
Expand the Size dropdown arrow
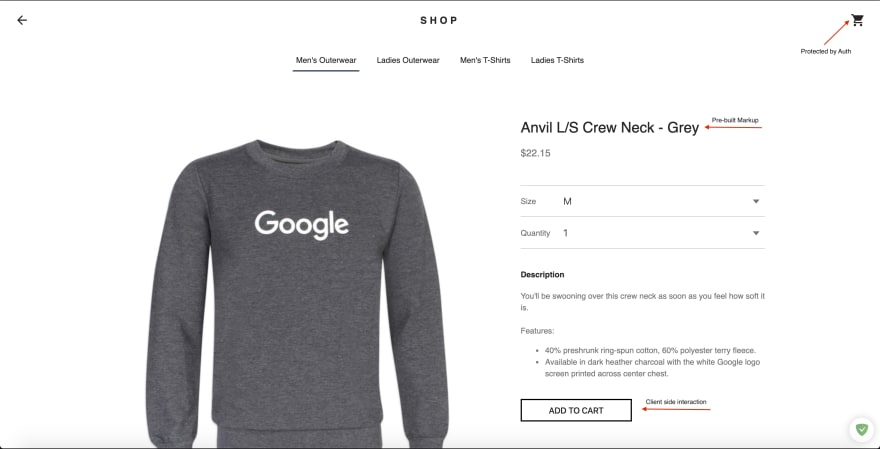756,201
